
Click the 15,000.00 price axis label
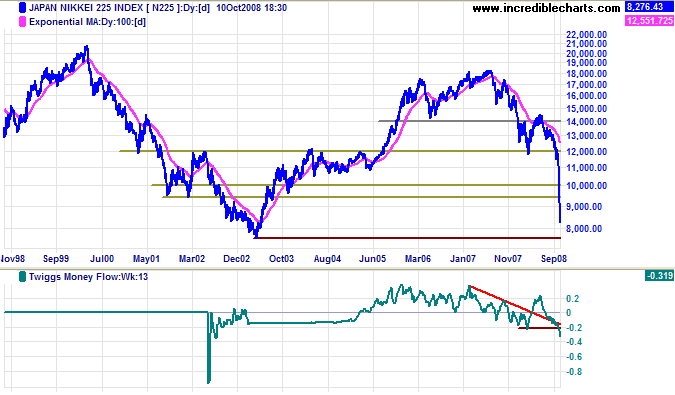[587, 109]
